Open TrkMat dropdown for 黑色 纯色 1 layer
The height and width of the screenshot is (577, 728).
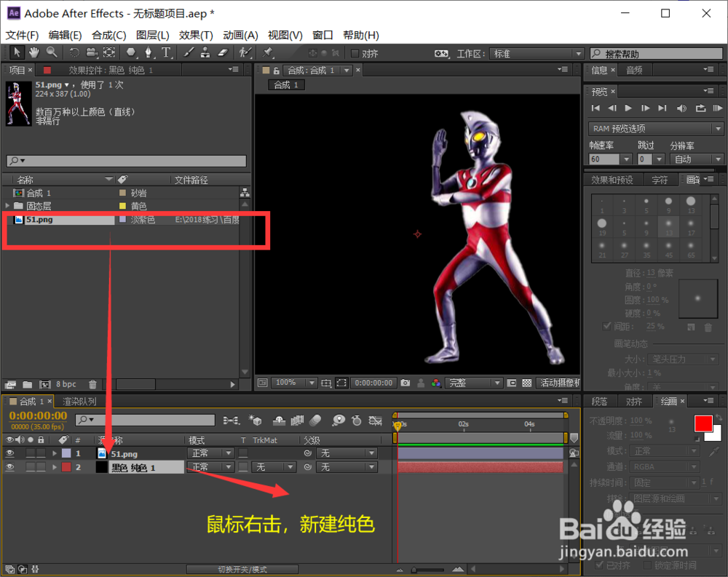tap(274, 467)
